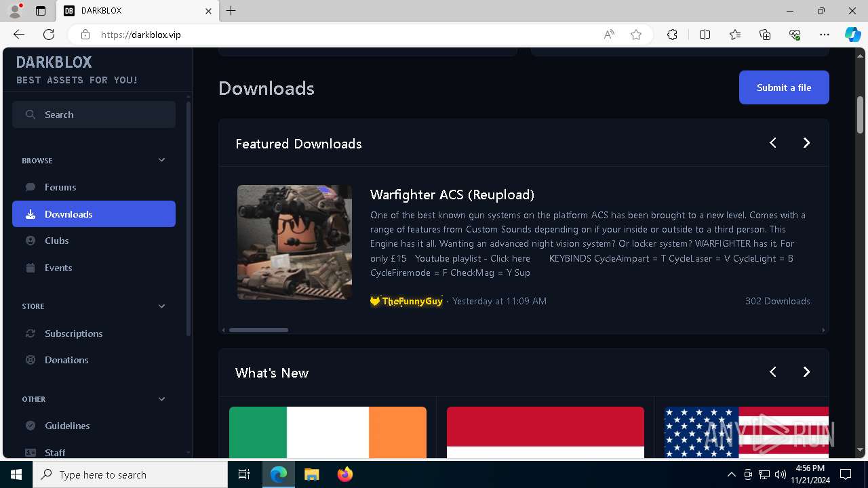868x488 pixels.
Task: Open Subscriptions from sidebar store
Action: tap(94, 333)
